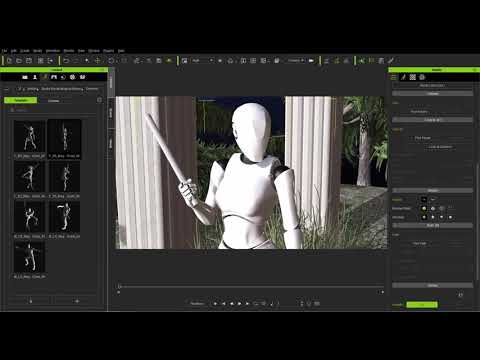Open the Help menu

(121, 51)
